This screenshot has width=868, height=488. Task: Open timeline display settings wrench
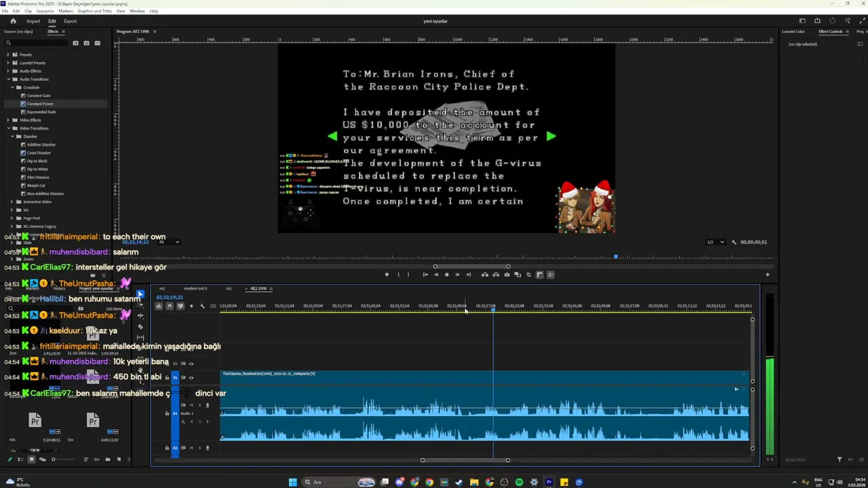202,306
